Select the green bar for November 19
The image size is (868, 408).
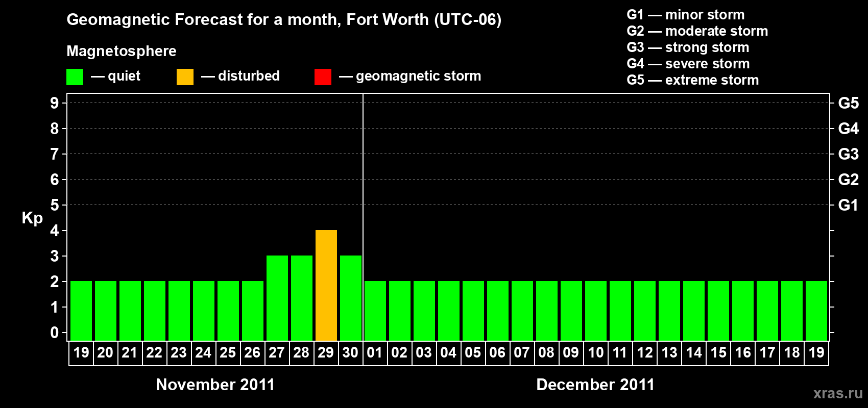click(x=81, y=311)
